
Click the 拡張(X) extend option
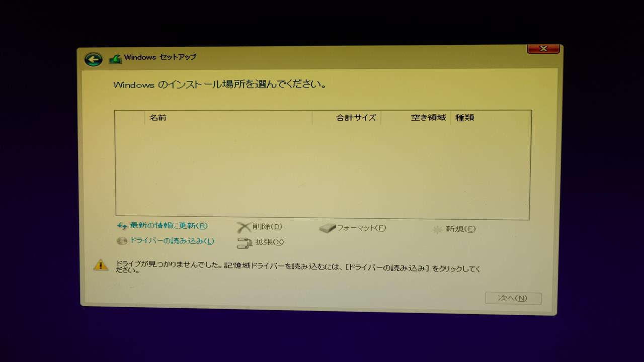[x=270, y=242]
